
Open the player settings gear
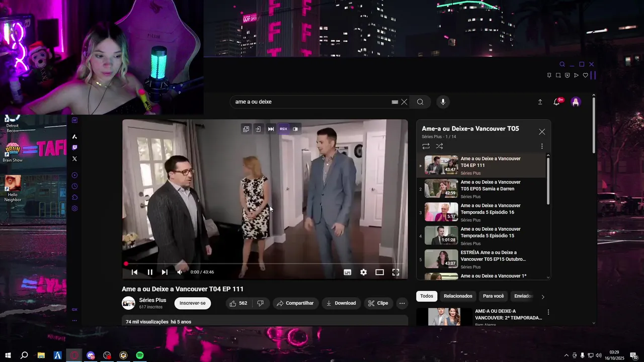click(x=363, y=272)
